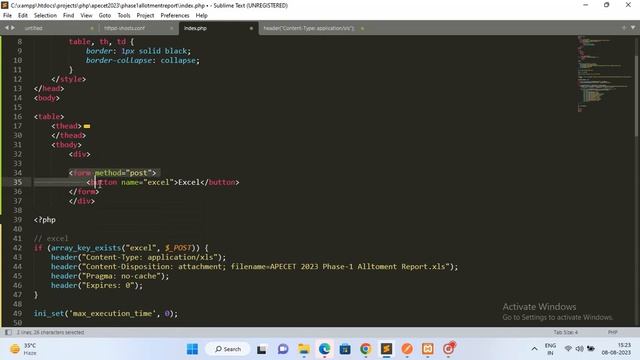This screenshot has height=360, width=640.
Task: Open Microsoft Edge from the taskbar
Action: (x=324, y=349)
